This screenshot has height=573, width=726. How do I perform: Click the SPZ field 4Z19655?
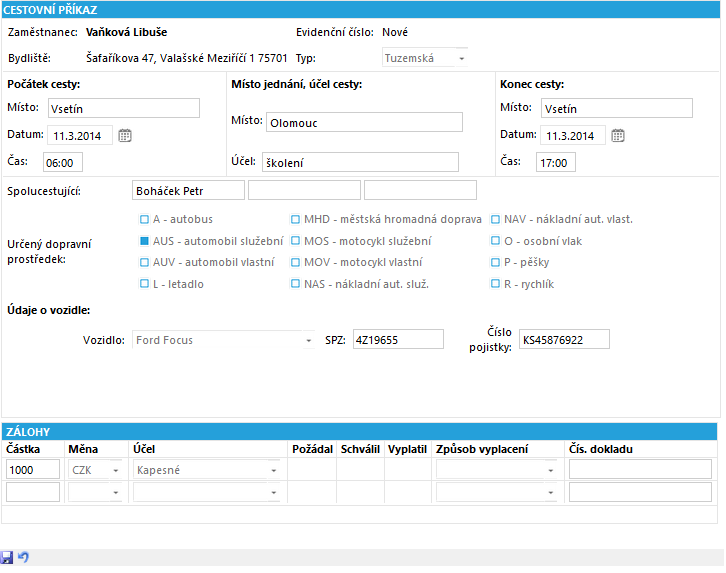[398, 339]
